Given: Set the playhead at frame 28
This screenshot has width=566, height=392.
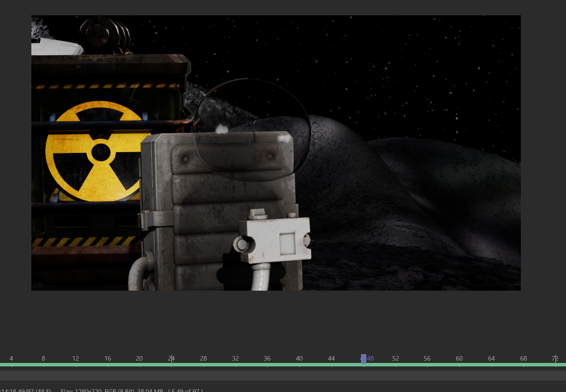Looking at the screenshot, I should 203,358.
